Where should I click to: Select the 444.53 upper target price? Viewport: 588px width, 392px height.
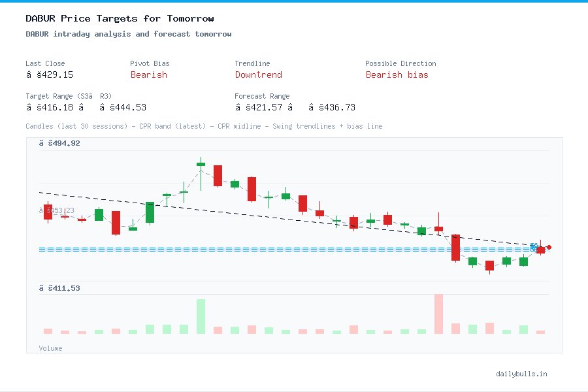123,107
